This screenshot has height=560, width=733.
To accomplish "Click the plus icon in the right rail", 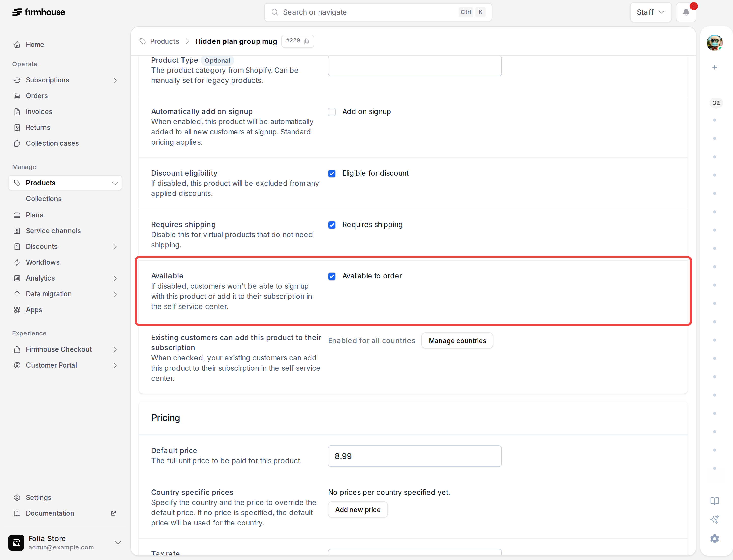I will 714,67.
